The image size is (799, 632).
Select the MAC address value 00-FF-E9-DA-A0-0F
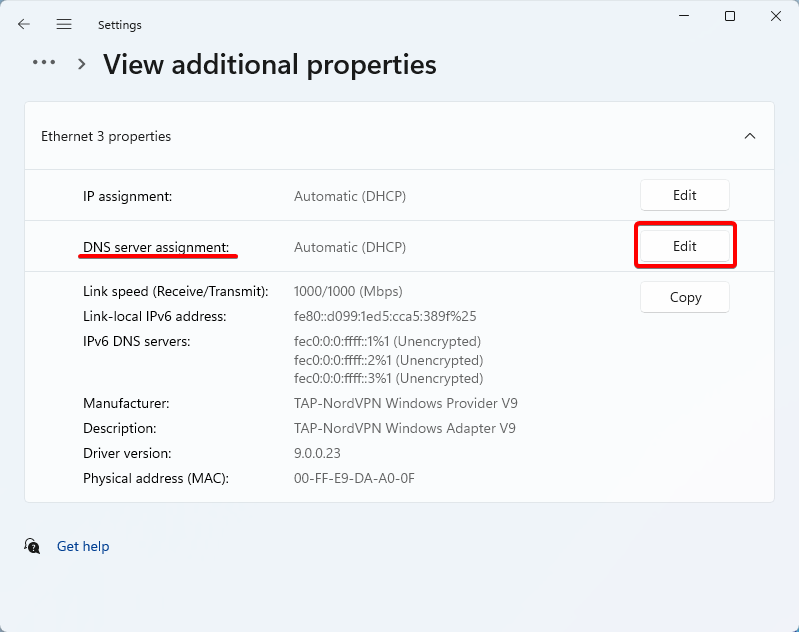tap(354, 478)
